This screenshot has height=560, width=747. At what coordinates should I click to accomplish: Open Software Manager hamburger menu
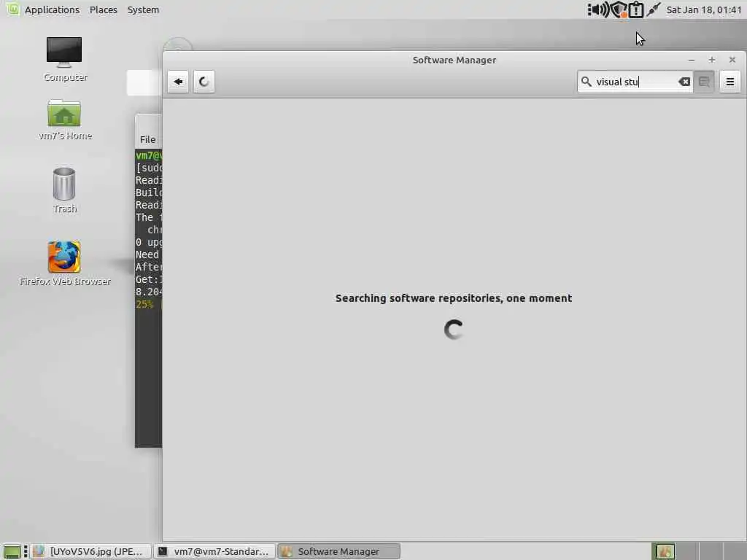tap(729, 82)
